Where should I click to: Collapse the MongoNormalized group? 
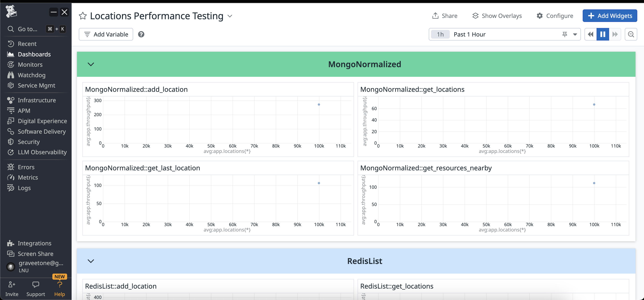pos(91,64)
